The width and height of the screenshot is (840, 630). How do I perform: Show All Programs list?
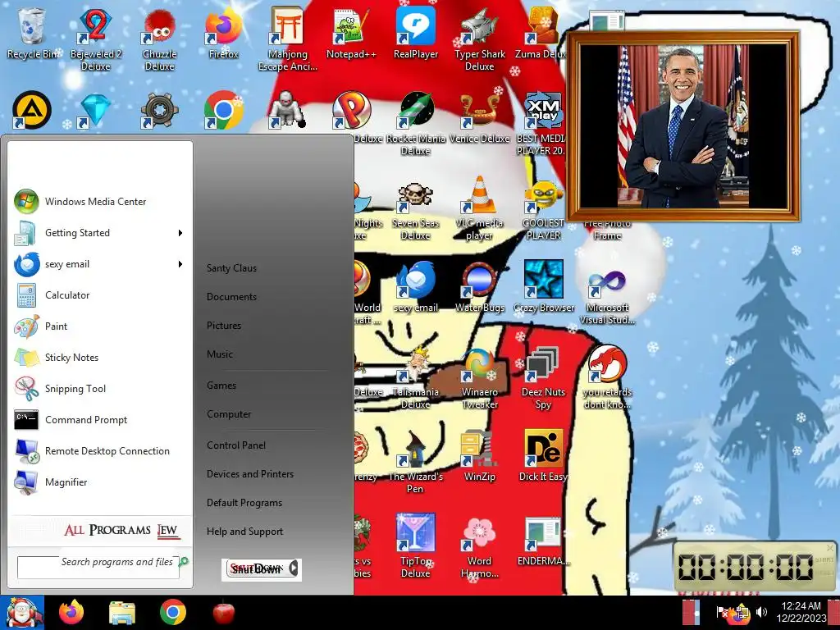point(121,531)
